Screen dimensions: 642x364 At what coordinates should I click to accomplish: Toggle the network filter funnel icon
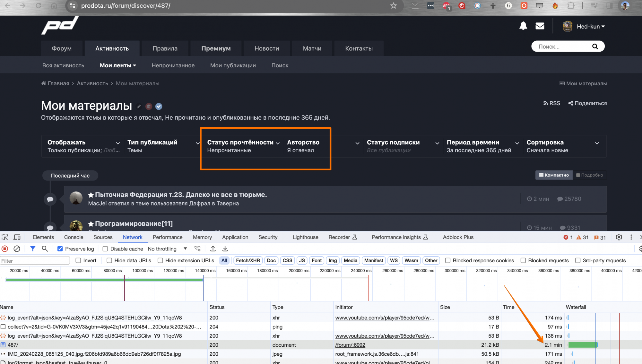coord(32,249)
